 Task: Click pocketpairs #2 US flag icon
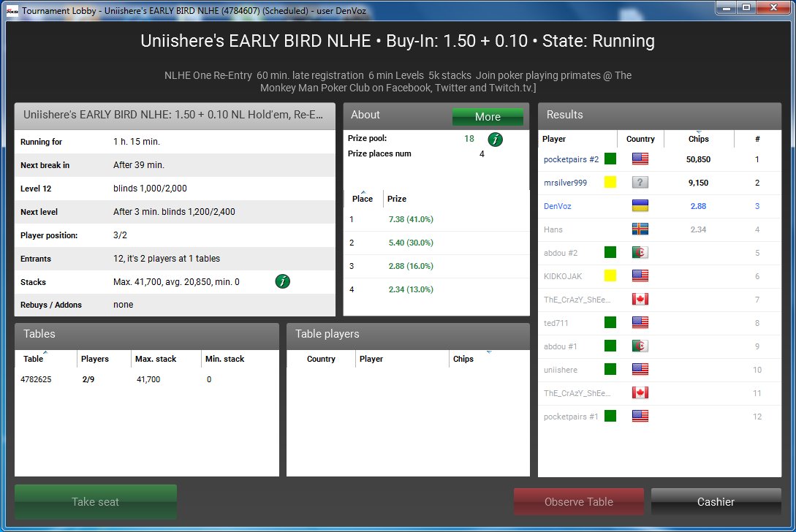pyautogui.click(x=640, y=159)
